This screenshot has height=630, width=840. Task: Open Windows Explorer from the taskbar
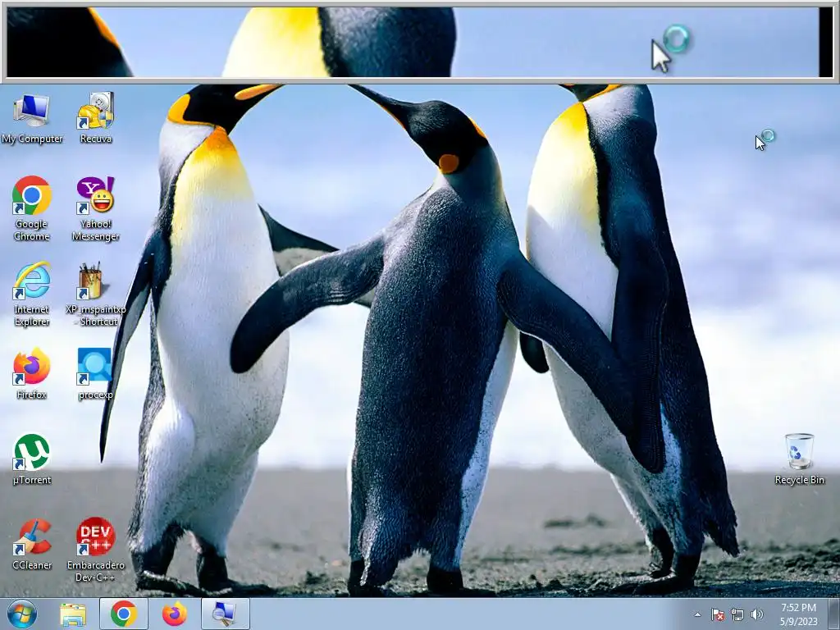[x=73, y=614]
